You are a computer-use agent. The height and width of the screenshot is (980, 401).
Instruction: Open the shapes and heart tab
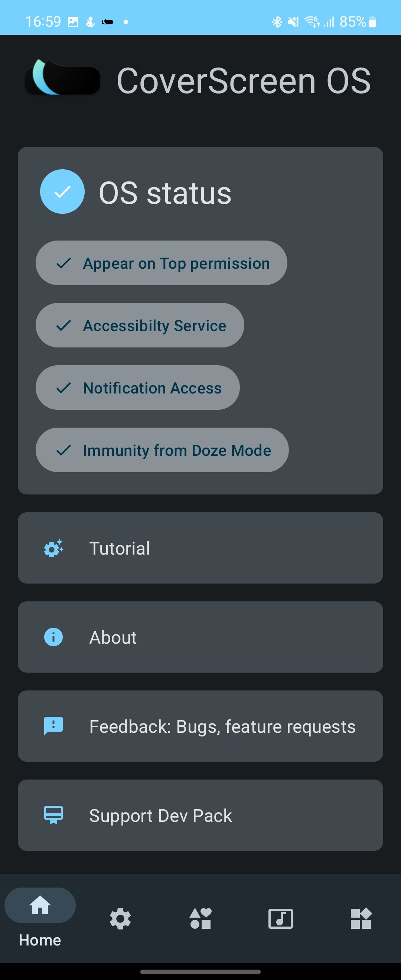[x=200, y=918]
